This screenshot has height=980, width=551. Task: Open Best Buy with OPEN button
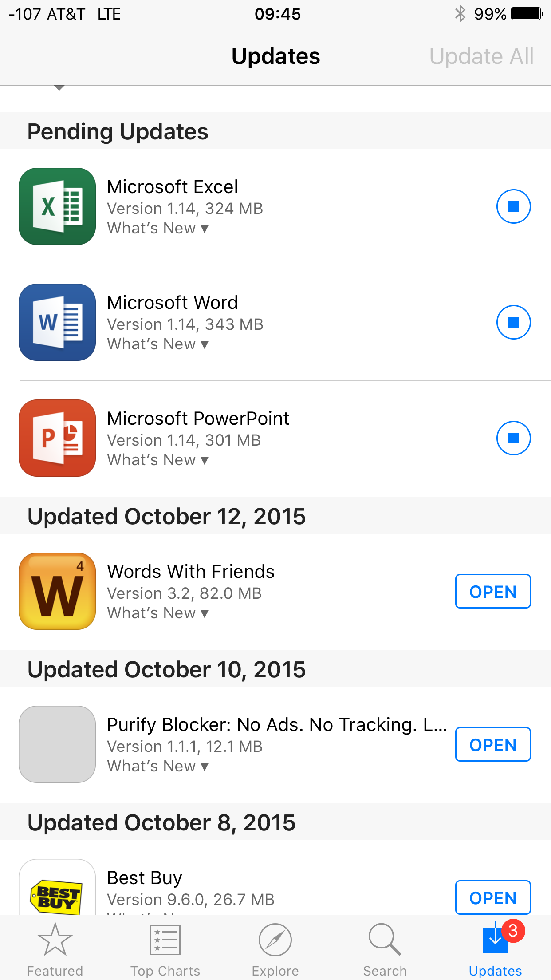point(493,897)
